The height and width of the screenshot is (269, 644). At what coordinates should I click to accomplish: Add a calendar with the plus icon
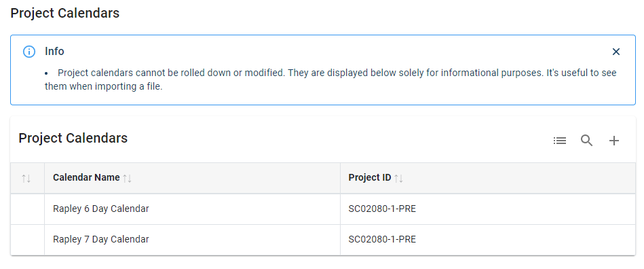point(613,141)
